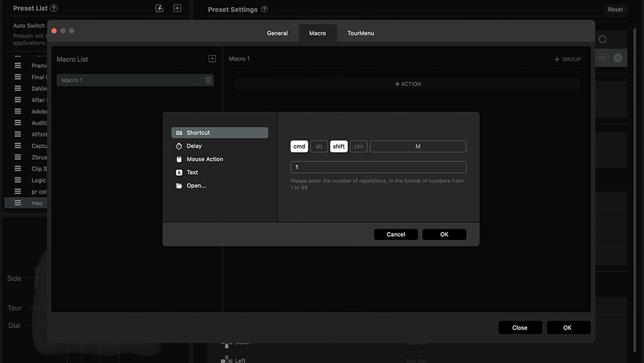Viewport: 644px width, 363px height.
Task: Add a new action via + ACTION
Action: (408, 84)
